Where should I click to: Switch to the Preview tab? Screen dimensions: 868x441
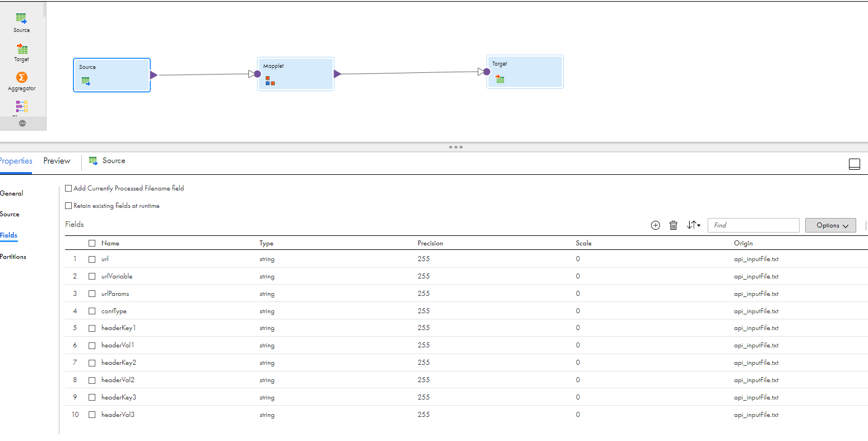[x=57, y=161]
